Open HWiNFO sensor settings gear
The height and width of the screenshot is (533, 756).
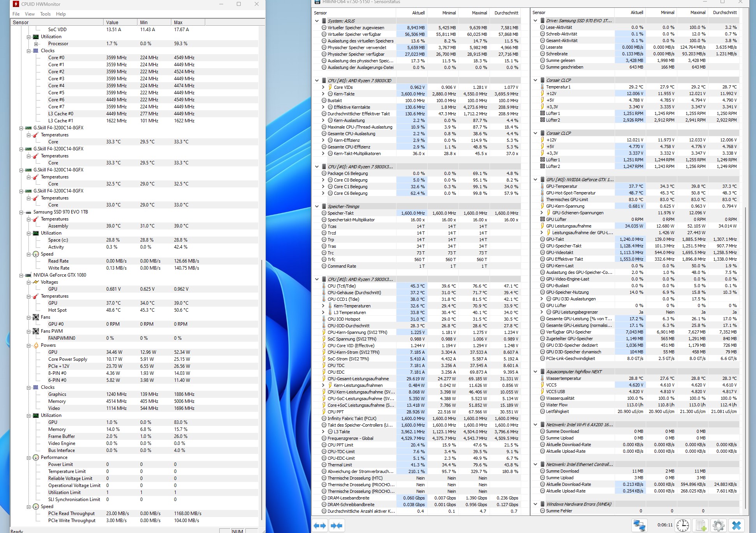(x=718, y=525)
